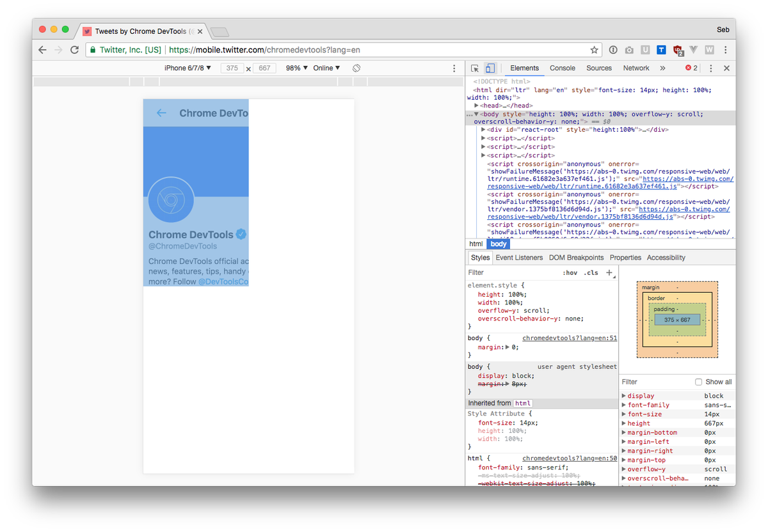Click the red error count indicator
768x532 pixels.
pyautogui.click(x=692, y=68)
